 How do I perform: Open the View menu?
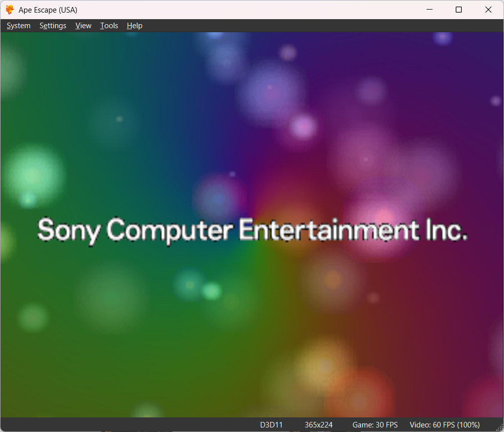click(83, 26)
